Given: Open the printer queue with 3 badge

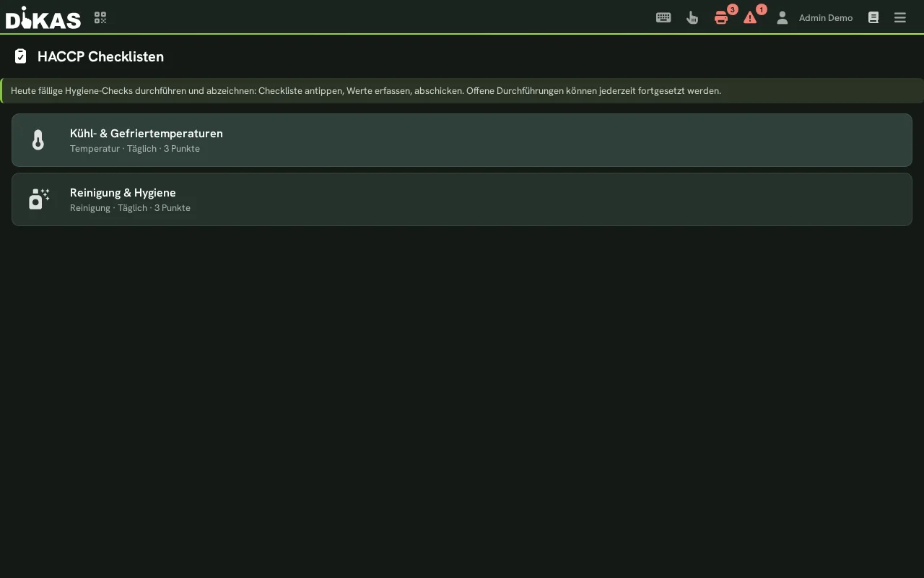Looking at the screenshot, I should (721, 17).
